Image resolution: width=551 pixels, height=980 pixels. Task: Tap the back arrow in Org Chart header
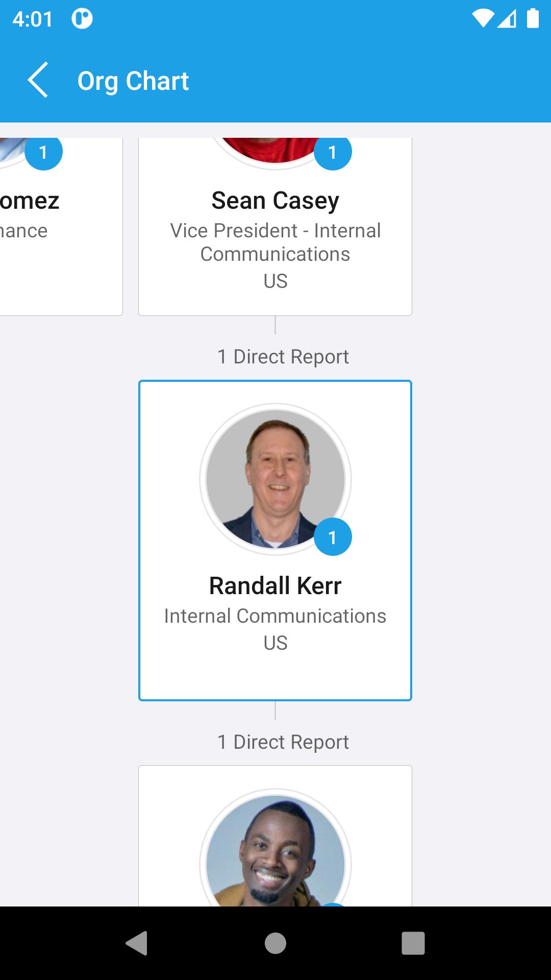pyautogui.click(x=38, y=80)
